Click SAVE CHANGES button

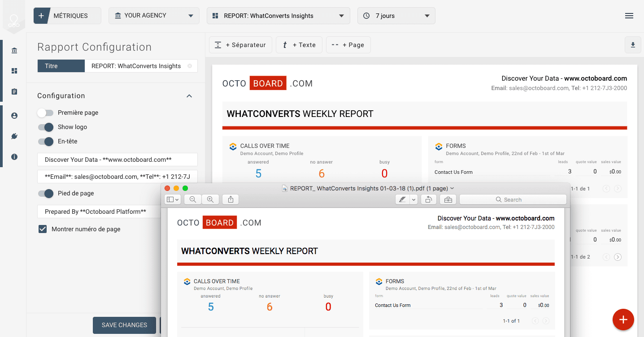pyautogui.click(x=124, y=325)
